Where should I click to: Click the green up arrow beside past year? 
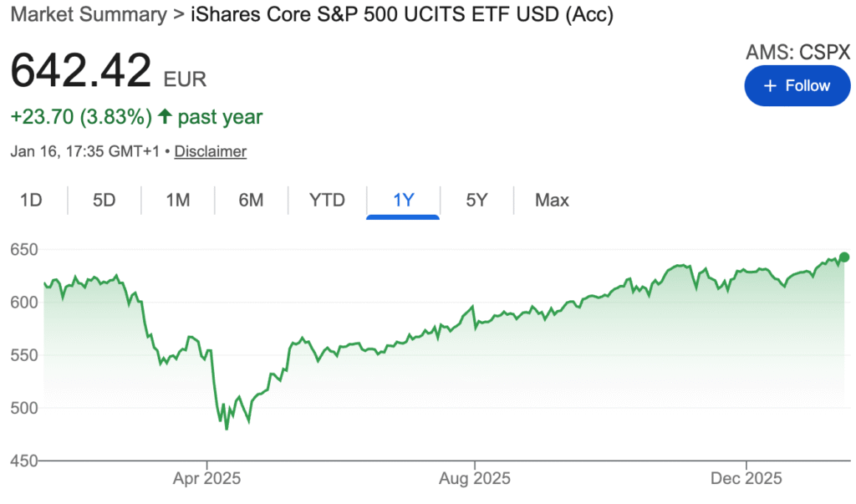pyautogui.click(x=166, y=118)
